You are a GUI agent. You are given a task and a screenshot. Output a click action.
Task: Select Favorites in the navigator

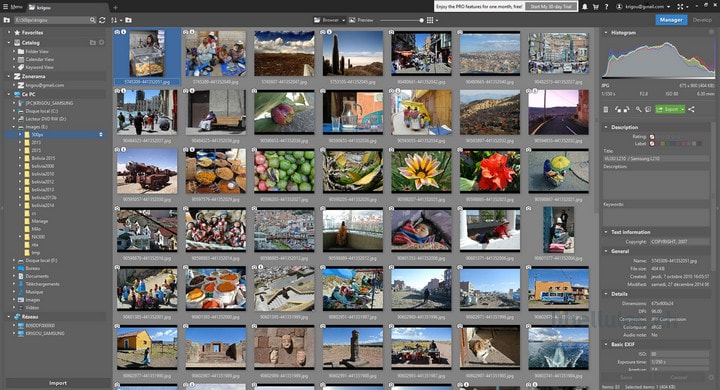click(32, 33)
